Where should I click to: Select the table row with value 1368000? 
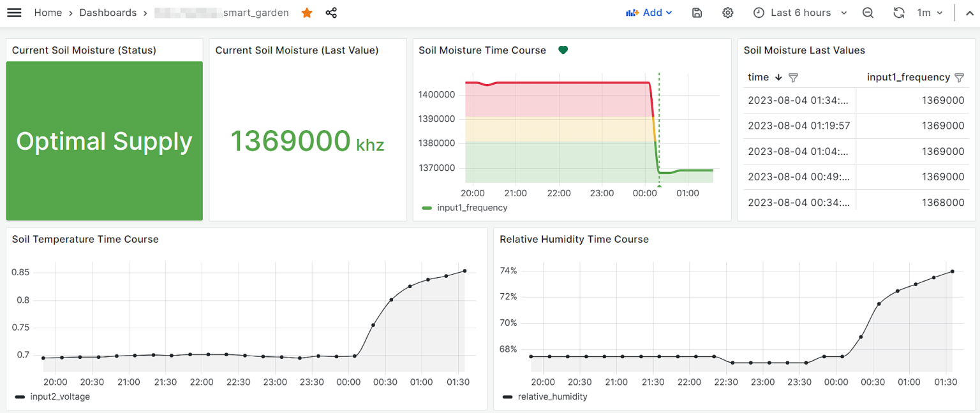(856, 201)
